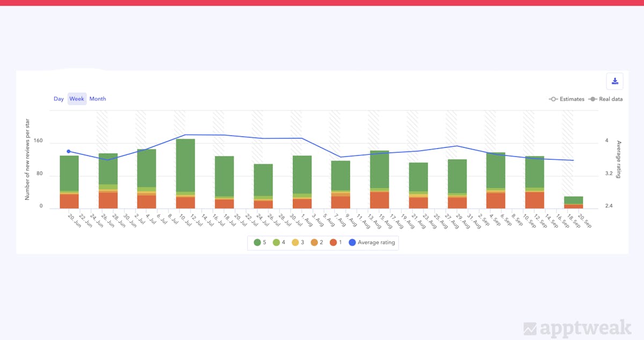Click the Real data legend marker
Viewport: 644px width, 340px height.
[606, 99]
